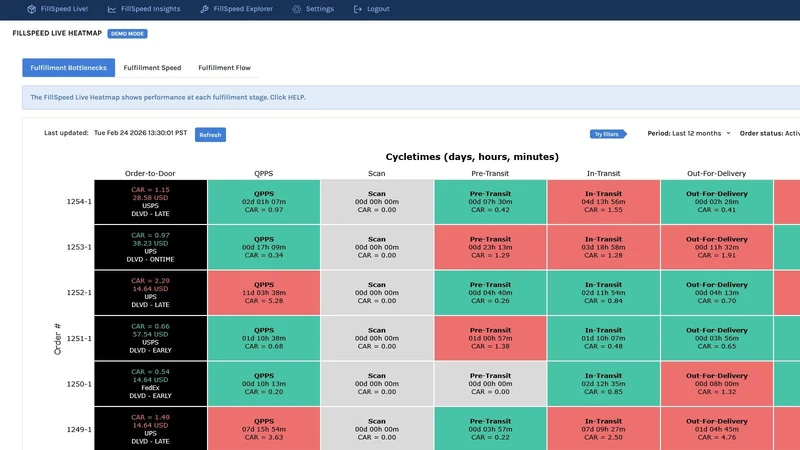Click In-Transit cell showing 04d 13h 56m
The width and height of the screenshot is (800, 450).
click(604, 202)
